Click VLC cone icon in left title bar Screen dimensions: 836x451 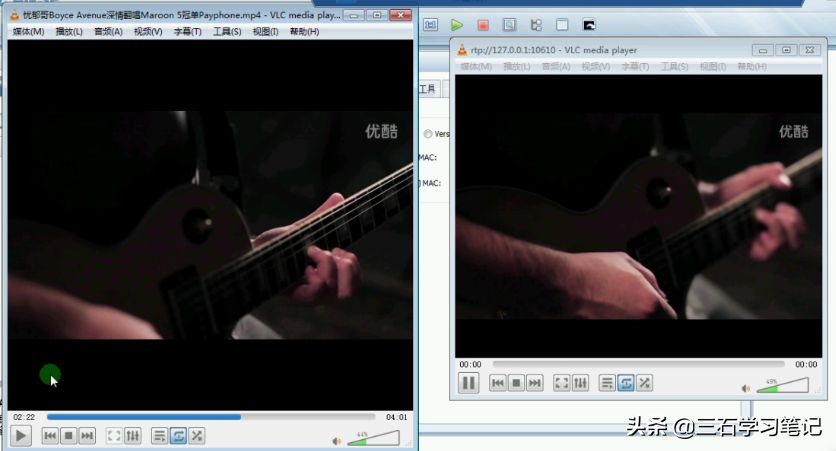pyautogui.click(x=14, y=15)
